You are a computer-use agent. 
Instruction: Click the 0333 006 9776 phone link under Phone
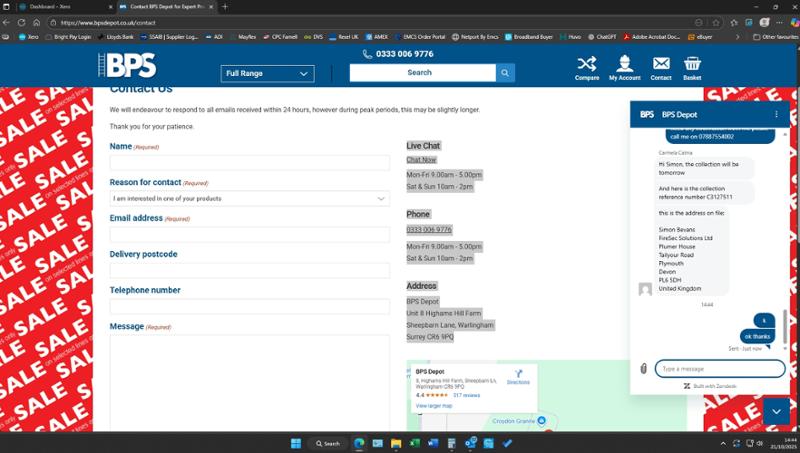point(429,230)
